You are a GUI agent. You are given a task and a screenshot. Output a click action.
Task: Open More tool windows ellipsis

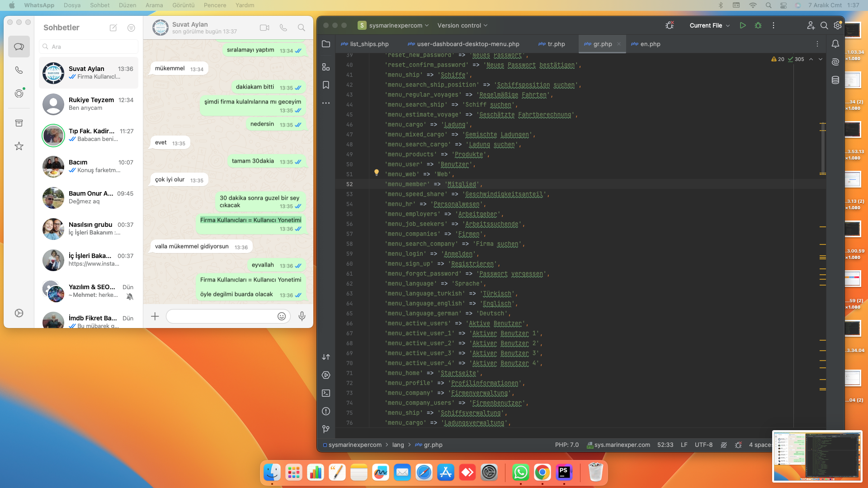(326, 103)
